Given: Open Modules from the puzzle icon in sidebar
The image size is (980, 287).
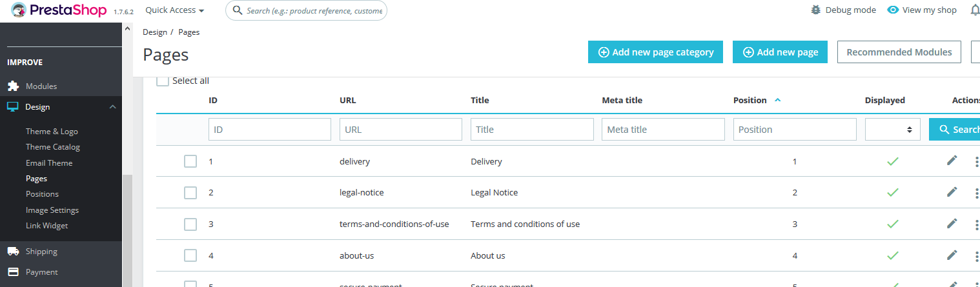Looking at the screenshot, I should click(13, 86).
